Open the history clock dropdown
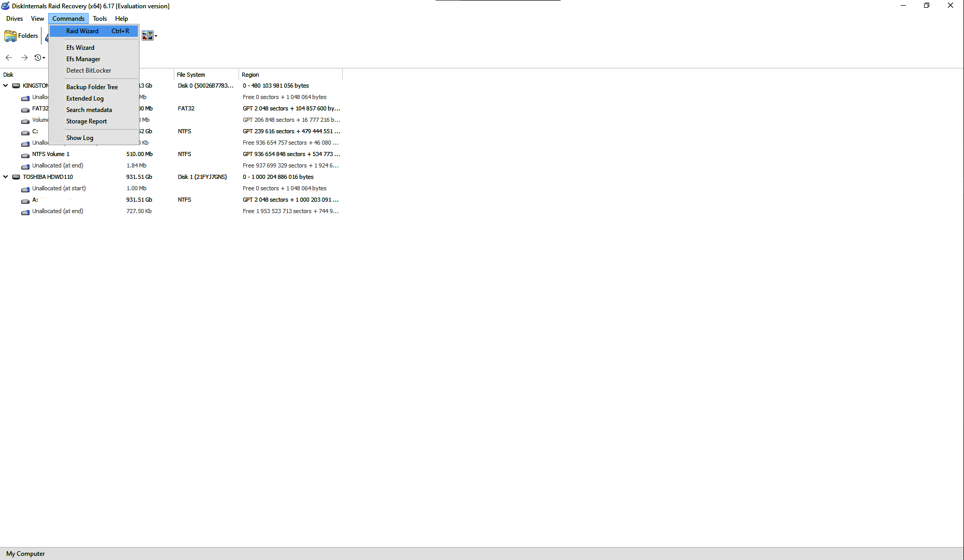964x560 pixels. [40, 58]
